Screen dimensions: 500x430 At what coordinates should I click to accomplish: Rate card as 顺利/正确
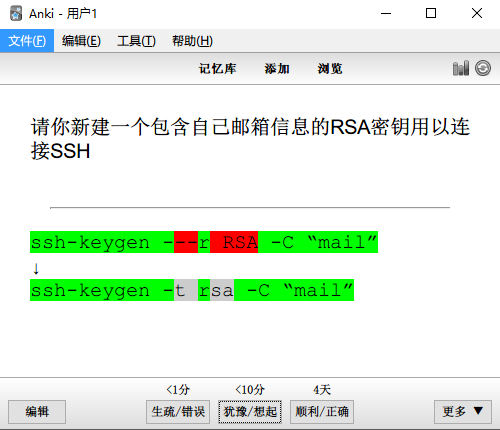pyautogui.click(x=322, y=412)
